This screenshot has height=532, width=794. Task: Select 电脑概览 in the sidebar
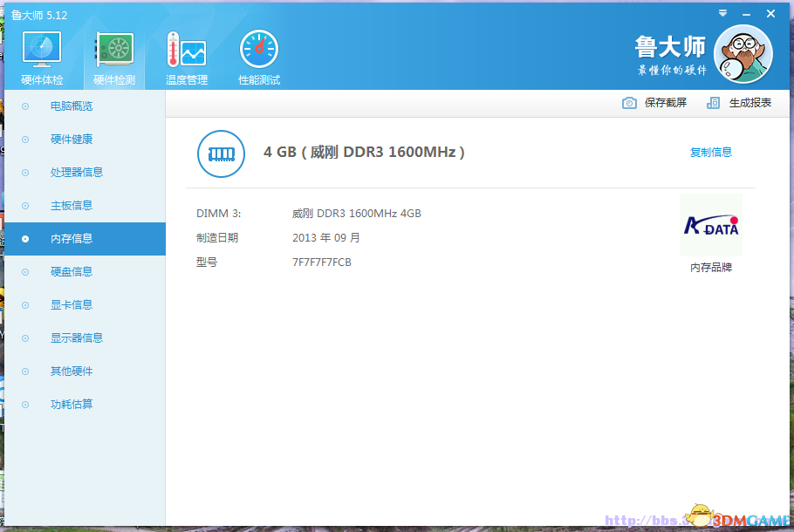(85, 106)
